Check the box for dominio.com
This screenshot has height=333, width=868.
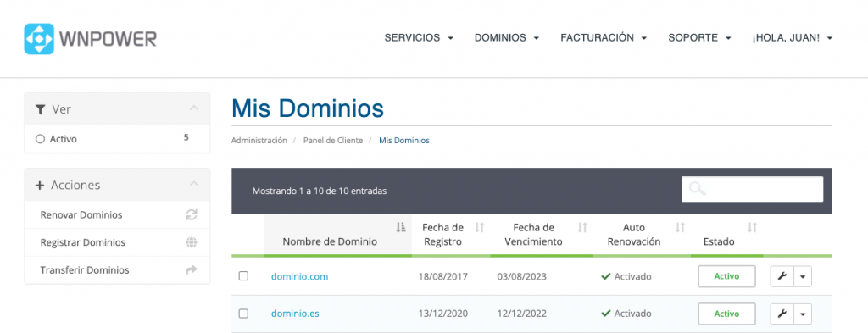tap(243, 276)
